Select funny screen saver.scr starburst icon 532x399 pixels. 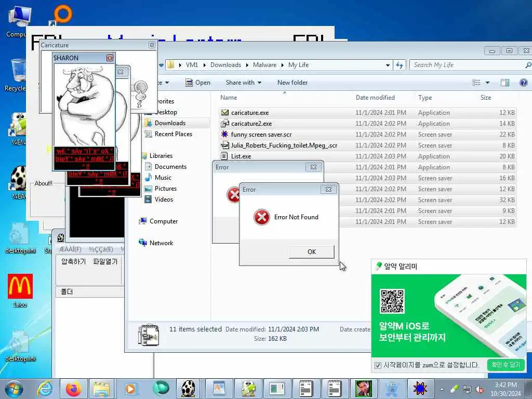224,135
